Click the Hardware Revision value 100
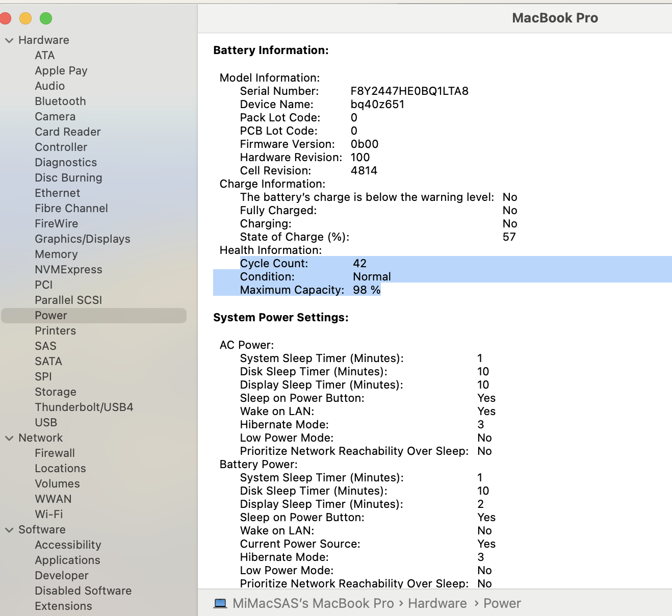 (x=360, y=158)
